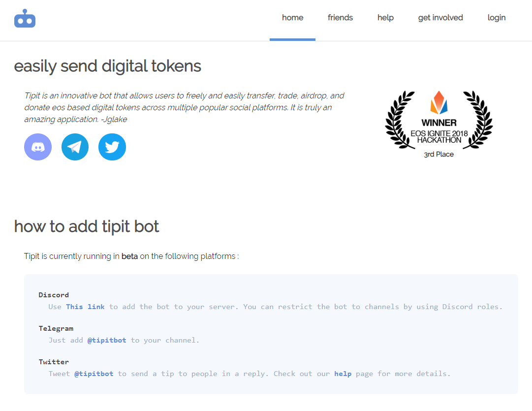The height and width of the screenshot is (411, 532).
Task: Follow "This link" to add Discord bot
Action: coord(85,307)
